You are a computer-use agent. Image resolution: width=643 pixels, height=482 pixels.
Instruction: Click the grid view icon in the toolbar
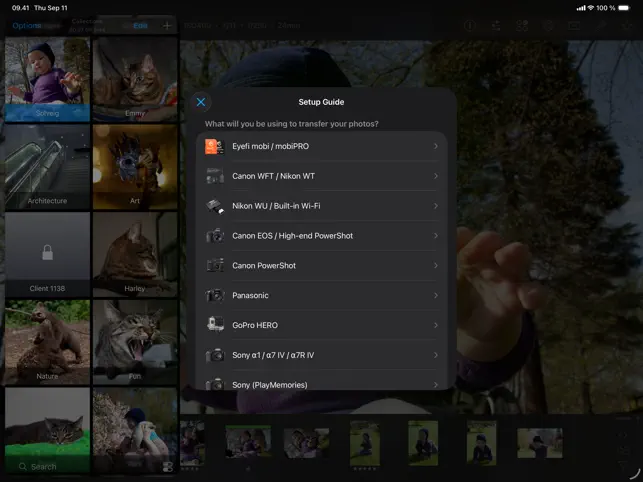click(x=522, y=25)
